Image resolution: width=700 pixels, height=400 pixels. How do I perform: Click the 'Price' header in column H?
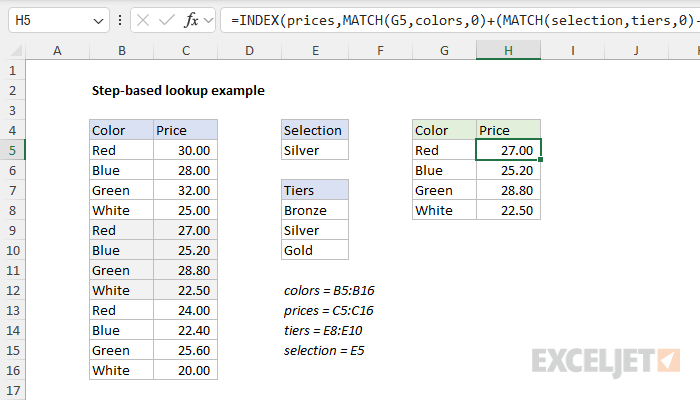[x=508, y=130]
